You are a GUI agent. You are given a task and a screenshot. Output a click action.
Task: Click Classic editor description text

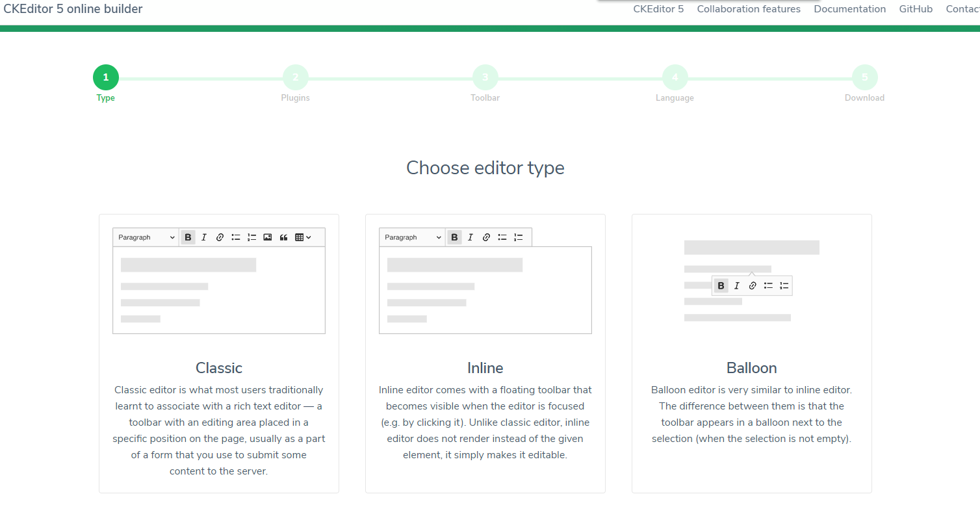tap(219, 430)
